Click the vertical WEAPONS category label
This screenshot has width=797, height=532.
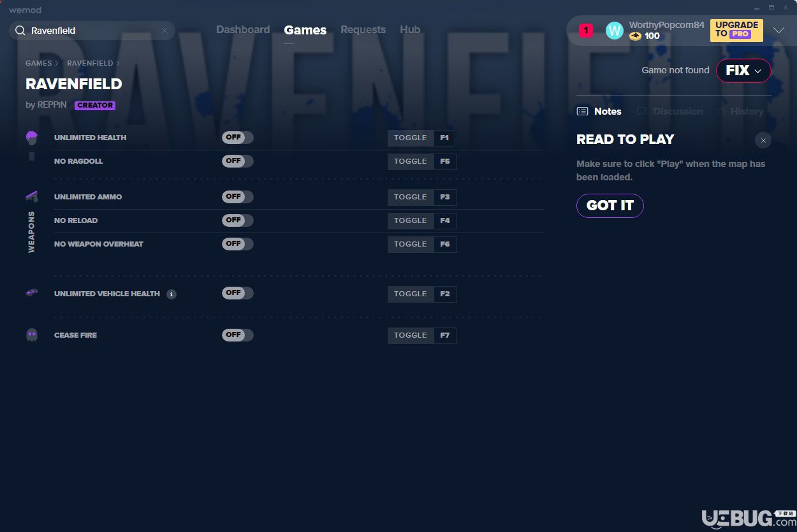click(x=31, y=233)
